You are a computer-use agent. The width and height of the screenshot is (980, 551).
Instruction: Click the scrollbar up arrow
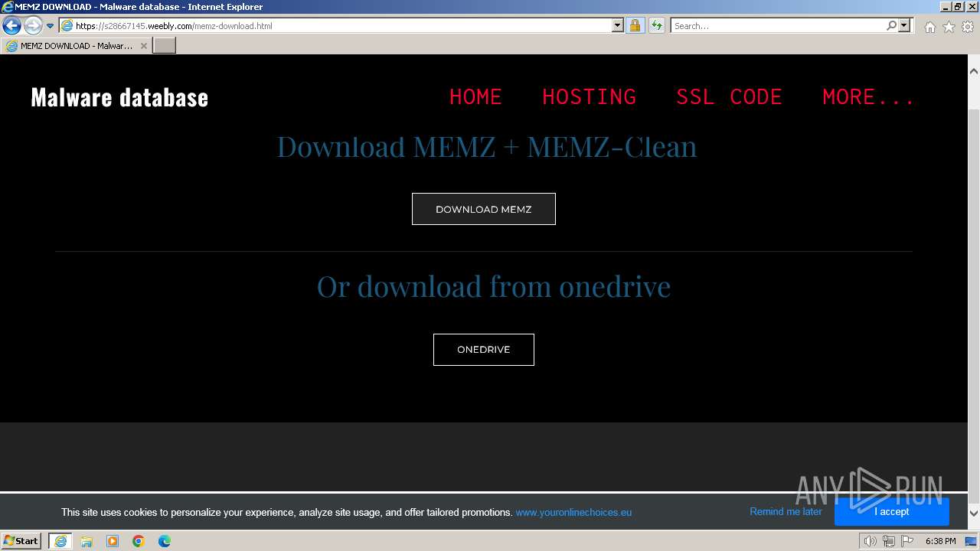click(x=974, y=71)
